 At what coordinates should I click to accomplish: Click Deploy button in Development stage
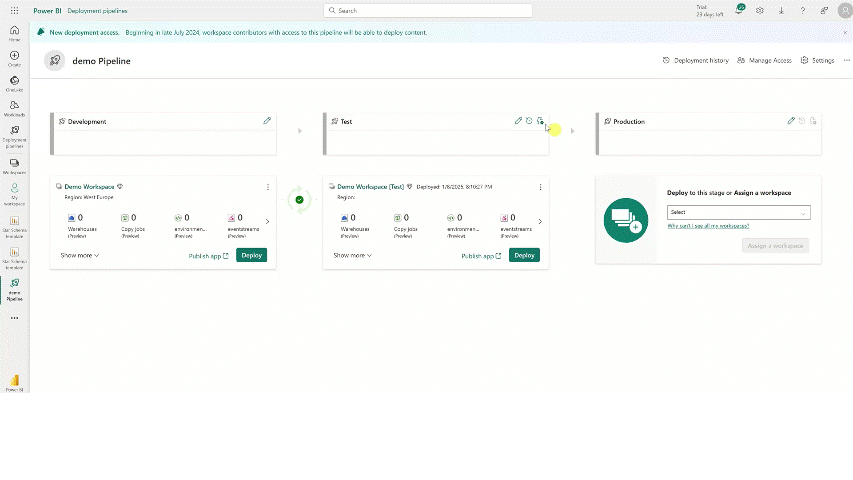click(x=251, y=255)
